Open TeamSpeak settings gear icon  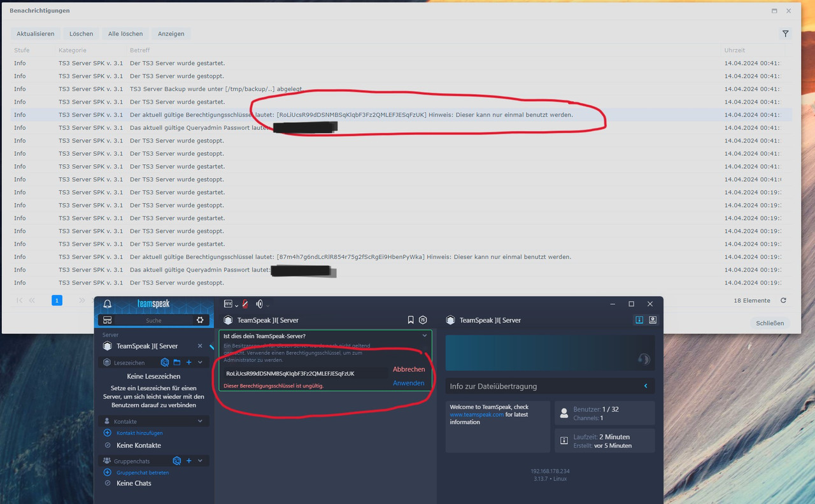200,320
